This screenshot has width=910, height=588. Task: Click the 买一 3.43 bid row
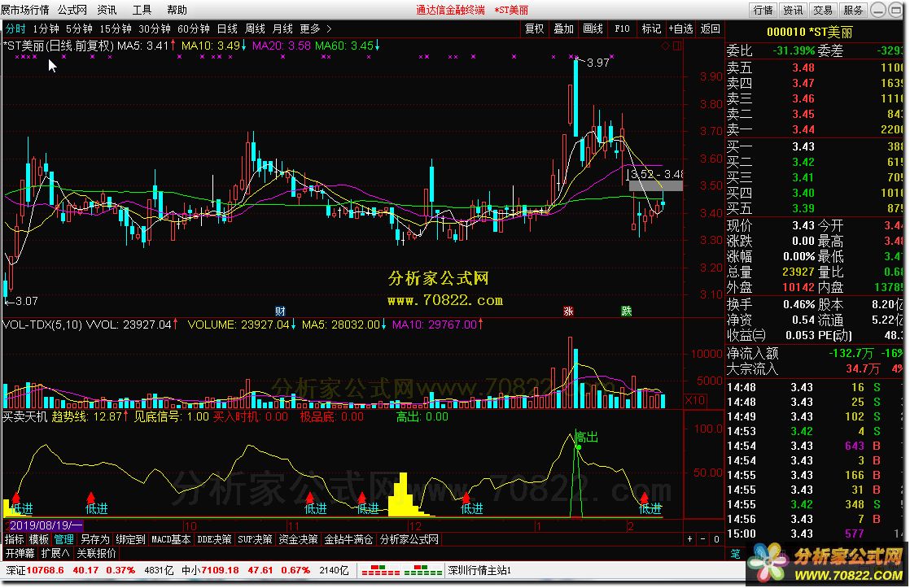click(x=814, y=146)
